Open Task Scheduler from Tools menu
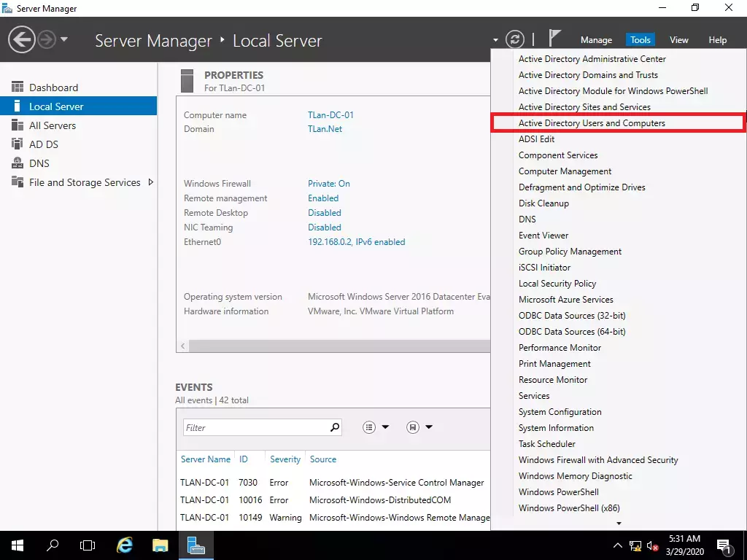 point(547,444)
